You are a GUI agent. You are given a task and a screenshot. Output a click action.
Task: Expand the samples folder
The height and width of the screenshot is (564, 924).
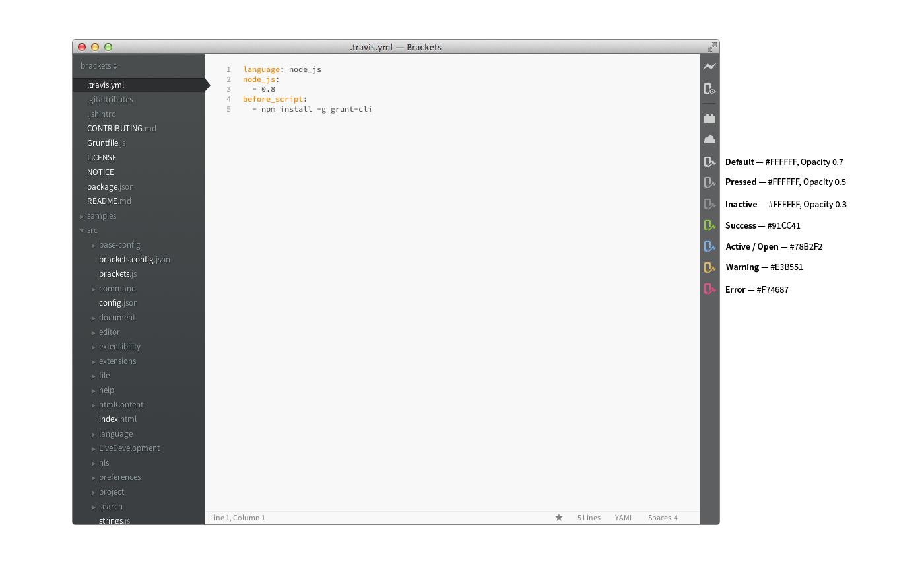pyautogui.click(x=82, y=216)
